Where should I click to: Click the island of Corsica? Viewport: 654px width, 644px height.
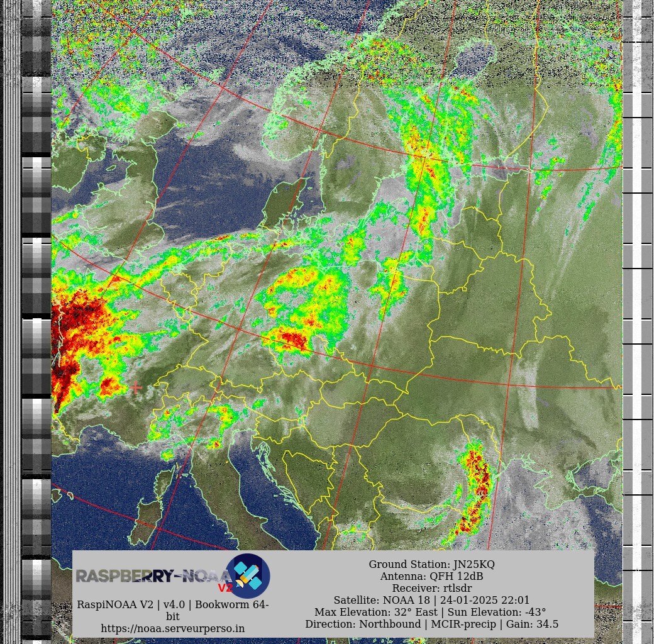163,480
